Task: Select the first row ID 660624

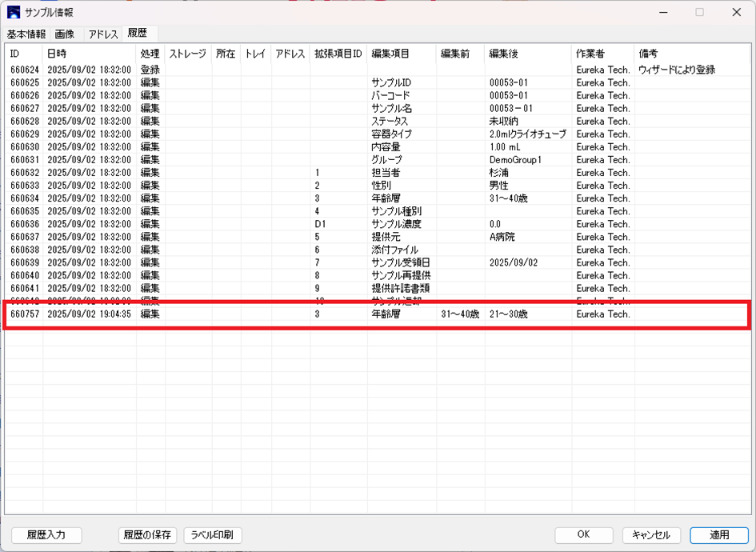Action: 24,70
